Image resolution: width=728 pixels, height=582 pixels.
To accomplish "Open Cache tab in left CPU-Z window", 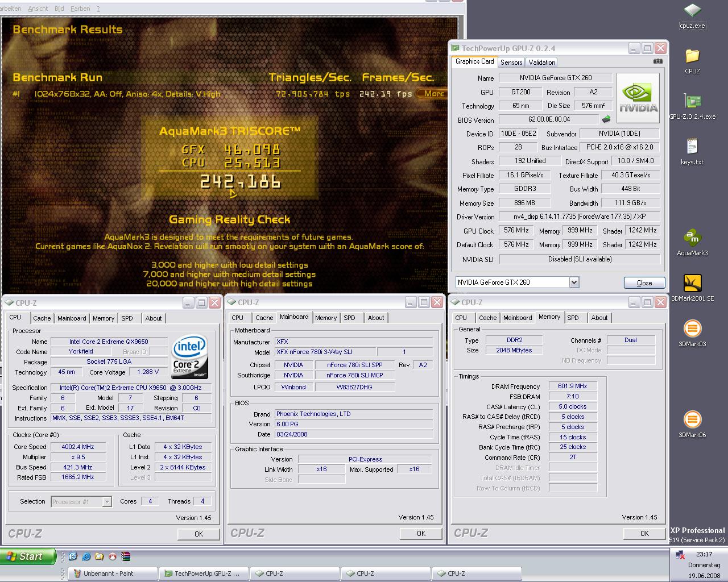I will [42, 318].
